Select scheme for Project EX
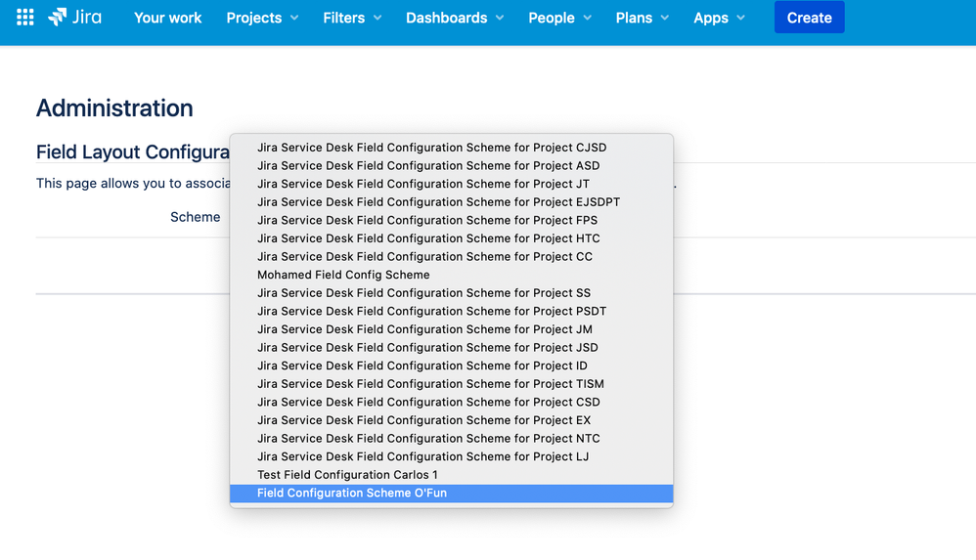 tap(451, 420)
